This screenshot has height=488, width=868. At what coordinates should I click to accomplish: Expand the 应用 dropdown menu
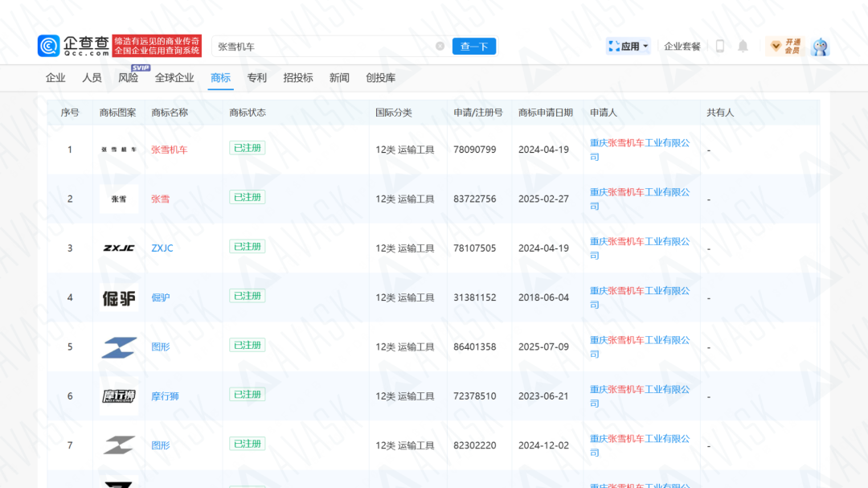(628, 47)
